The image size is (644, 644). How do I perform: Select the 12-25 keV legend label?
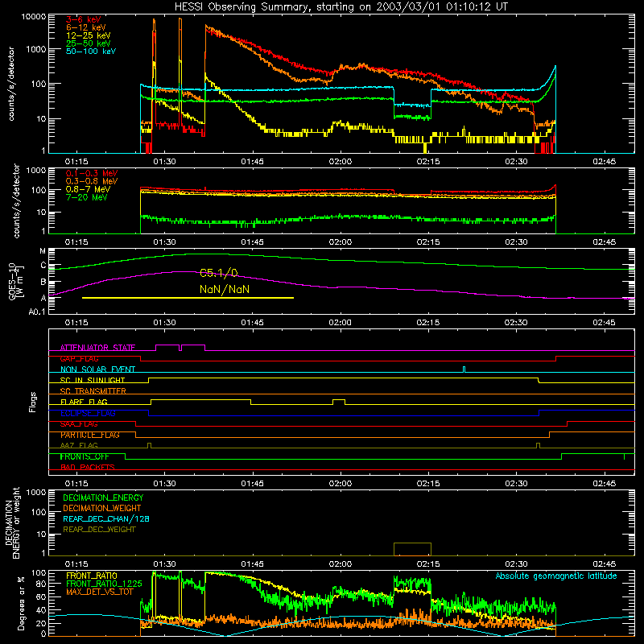(89, 35)
